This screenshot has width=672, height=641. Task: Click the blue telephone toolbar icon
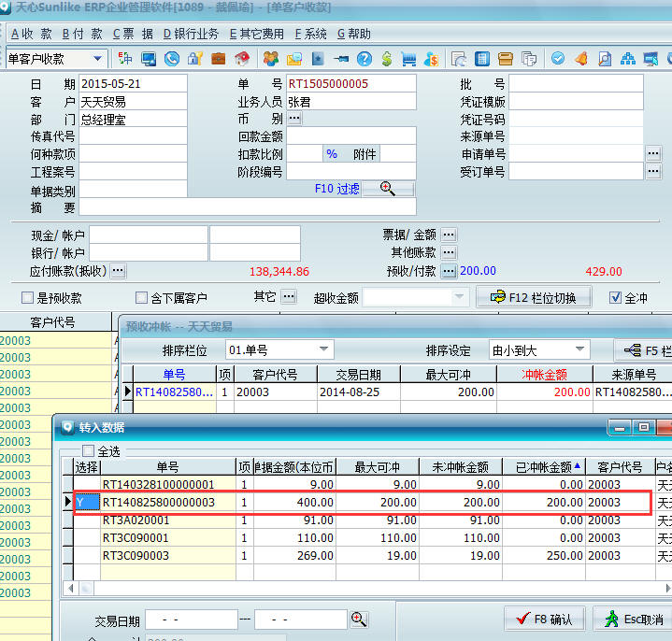[x=172, y=59]
